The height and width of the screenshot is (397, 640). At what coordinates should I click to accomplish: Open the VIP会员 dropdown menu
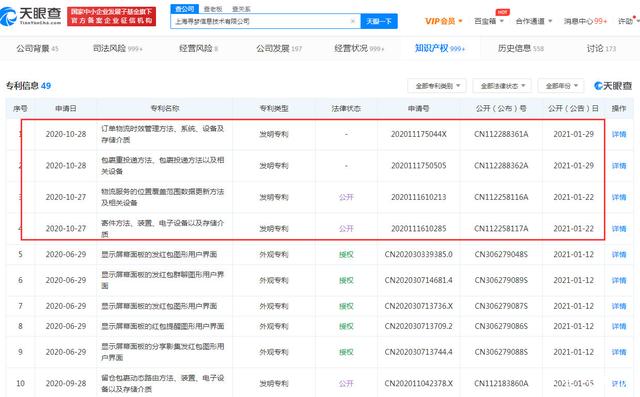(444, 21)
